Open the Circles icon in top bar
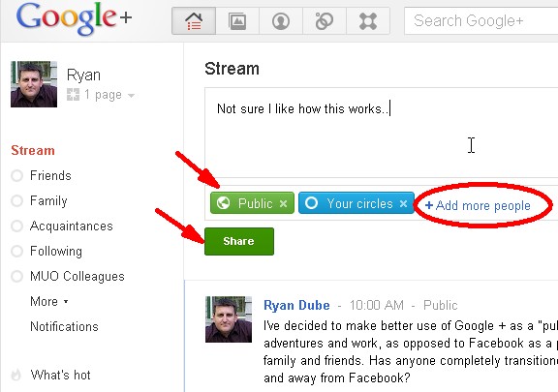Viewport: 558px width, 392px height. [325, 21]
